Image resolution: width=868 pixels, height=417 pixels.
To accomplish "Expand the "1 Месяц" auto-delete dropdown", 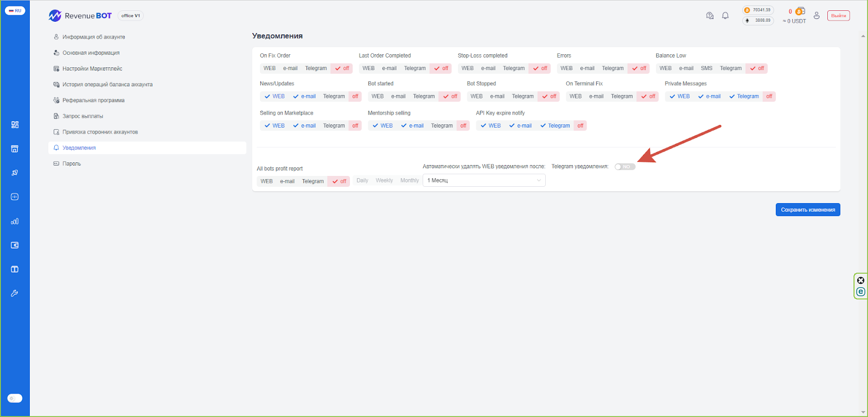I will tap(484, 180).
